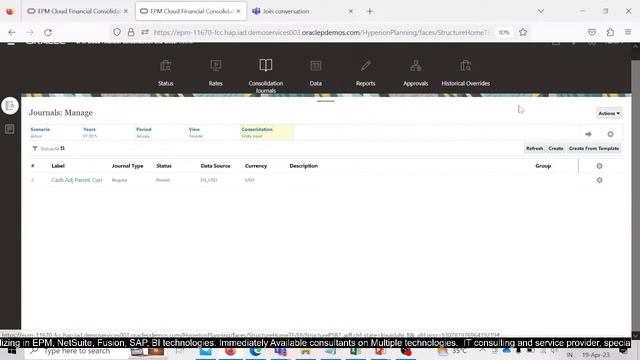This screenshot has height=360, width=640.
Task: Close the first EPM Cloud tab
Action: tap(126, 11)
